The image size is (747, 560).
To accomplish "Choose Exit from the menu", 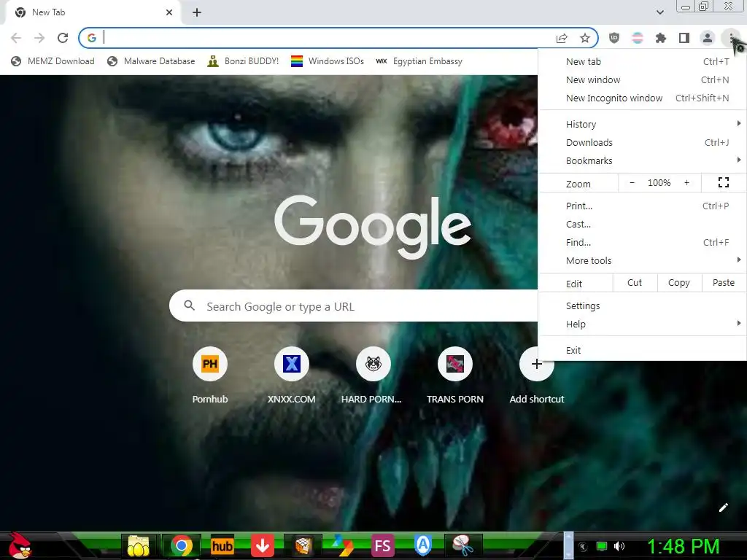I will coord(642,351).
